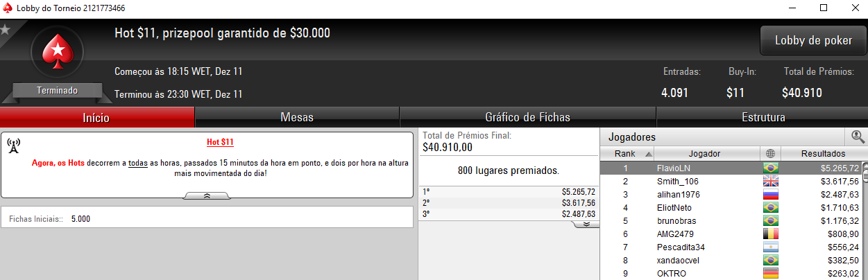This screenshot has width=868, height=280.
Task: Click the Russian flag beside alihan1976
Action: pos(770,194)
